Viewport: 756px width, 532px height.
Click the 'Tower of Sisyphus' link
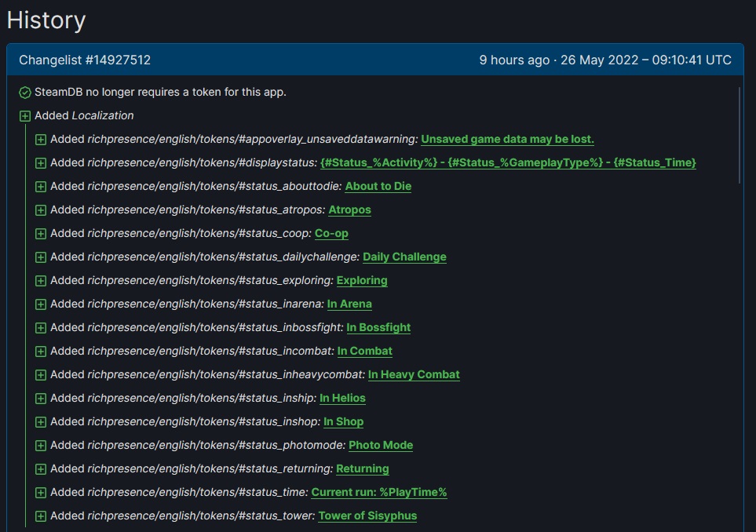click(367, 516)
